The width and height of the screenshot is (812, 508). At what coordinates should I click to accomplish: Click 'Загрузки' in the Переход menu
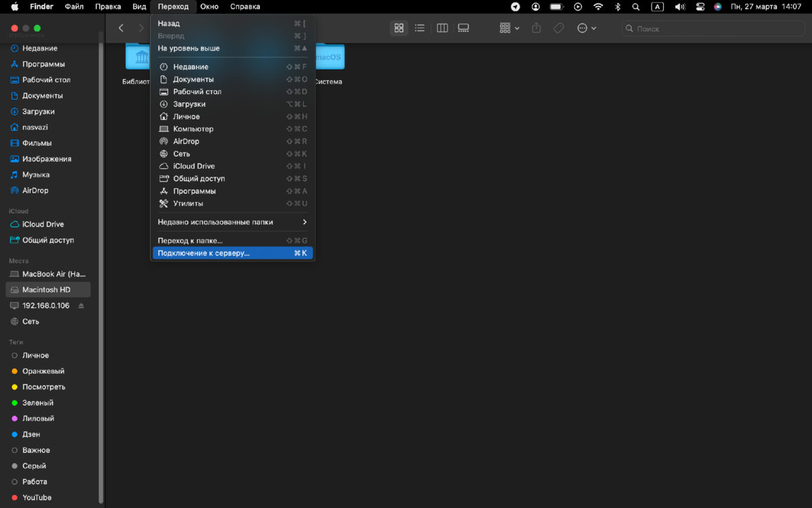click(x=232, y=104)
